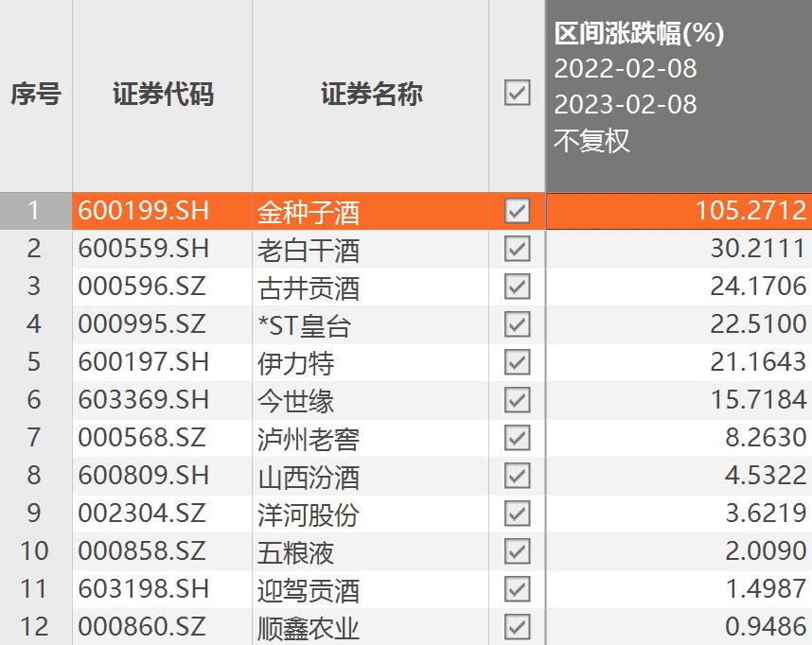The image size is (812, 645).
Task: Uncheck the checkbox for 老白干酒
Action: tap(517, 250)
